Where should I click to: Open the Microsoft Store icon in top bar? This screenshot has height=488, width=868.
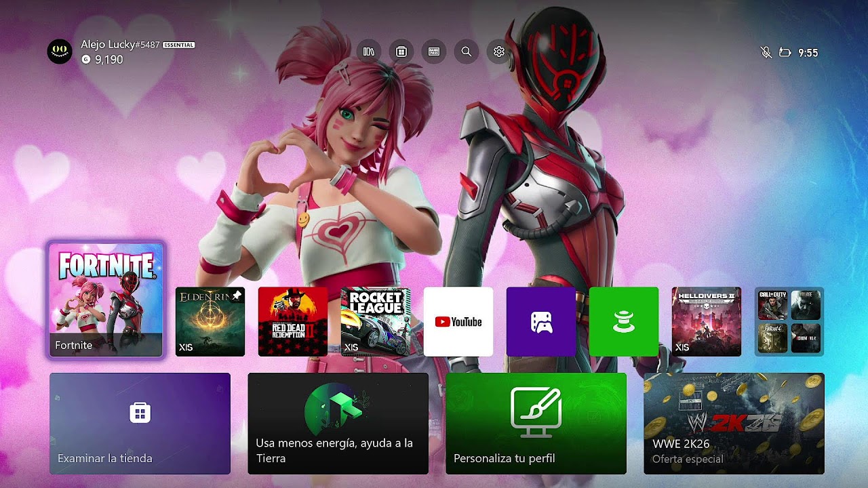click(401, 52)
